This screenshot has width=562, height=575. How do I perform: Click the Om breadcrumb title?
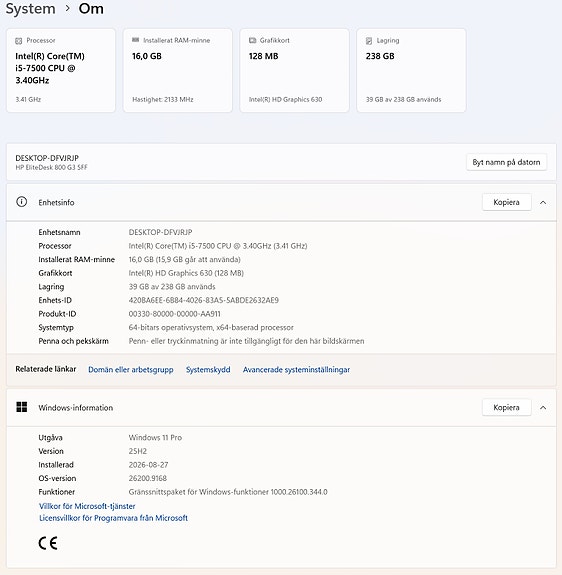(91, 8)
